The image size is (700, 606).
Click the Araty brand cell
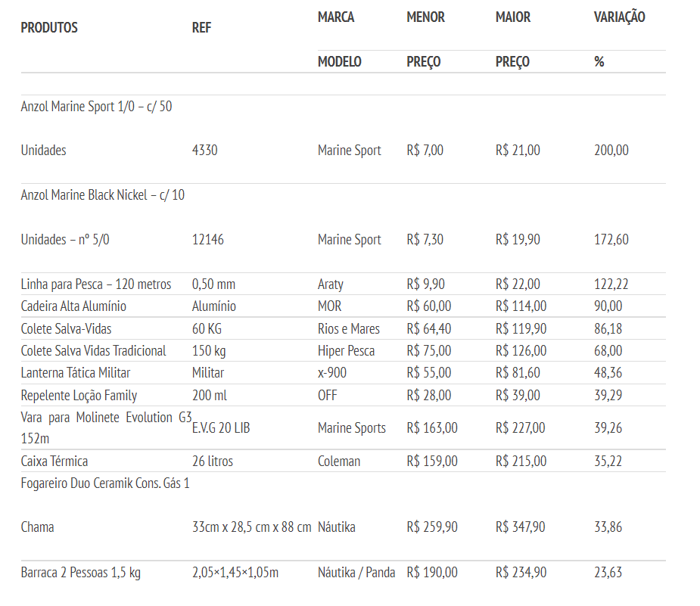(331, 284)
